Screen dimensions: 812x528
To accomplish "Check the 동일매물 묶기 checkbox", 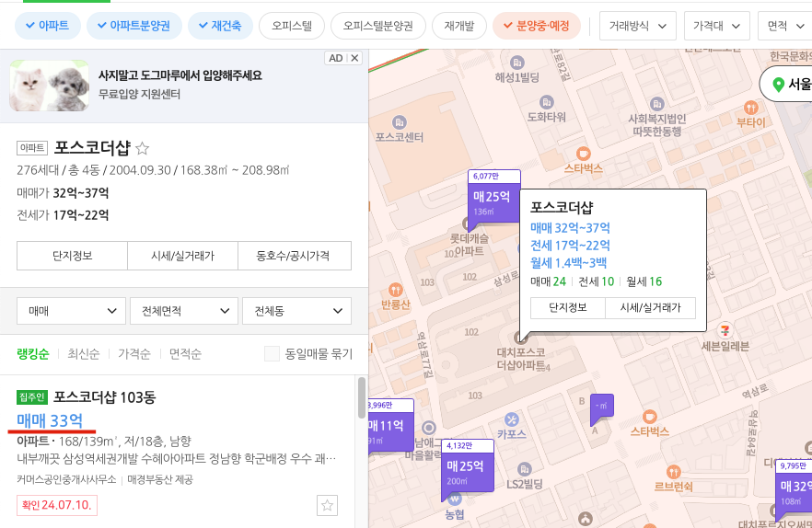I will click(272, 353).
